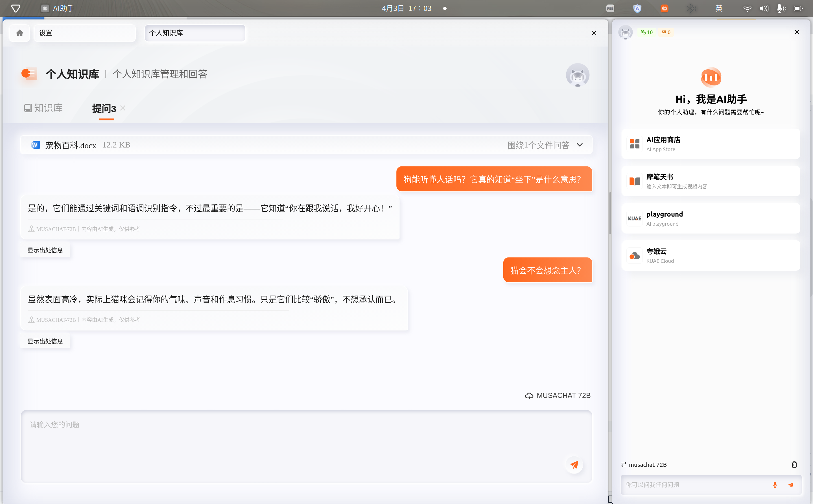Click the model switch arrows beside musachat-72B
This screenshot has height=504, width=813.
[x=624, y=464]
